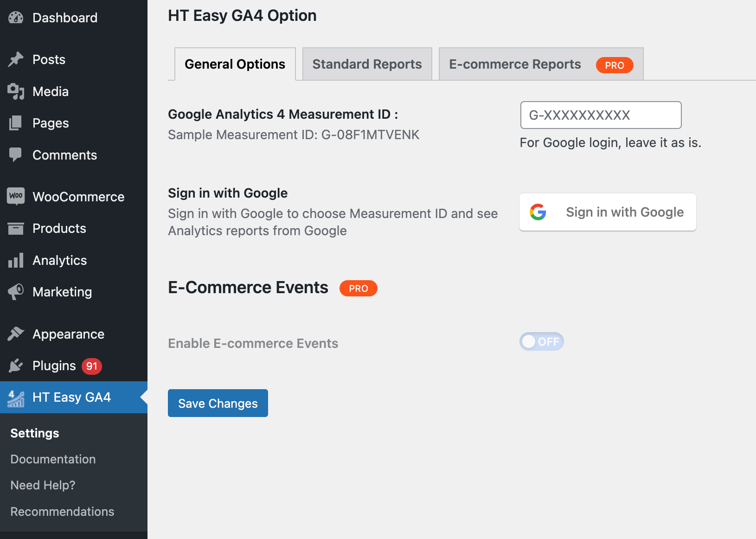Viewport: 756px width, 539px height.
Task: Open the Posts menu
Action: [74, 59]
